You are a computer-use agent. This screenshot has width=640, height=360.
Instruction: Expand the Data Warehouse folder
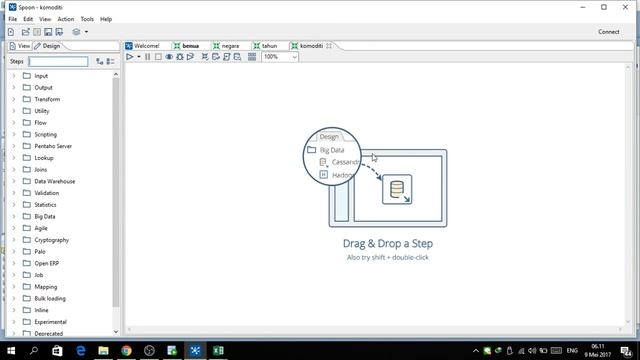click(x=14, y=181)
